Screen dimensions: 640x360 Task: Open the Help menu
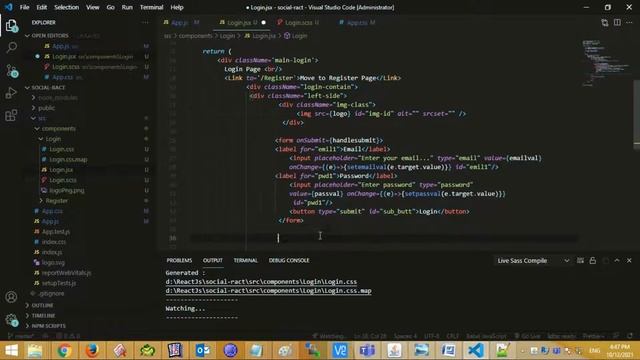point(177,7)
